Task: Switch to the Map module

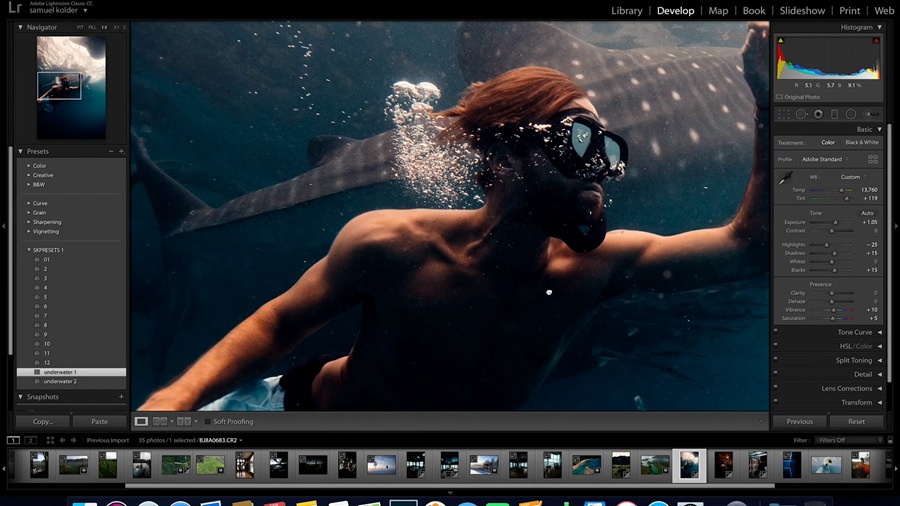Action: point(718,10)
